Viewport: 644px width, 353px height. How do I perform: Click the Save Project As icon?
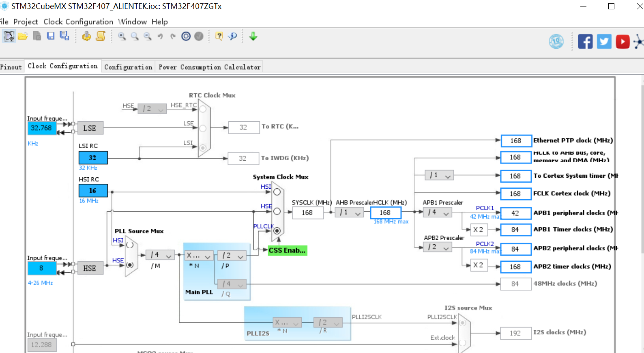[64, 36]
